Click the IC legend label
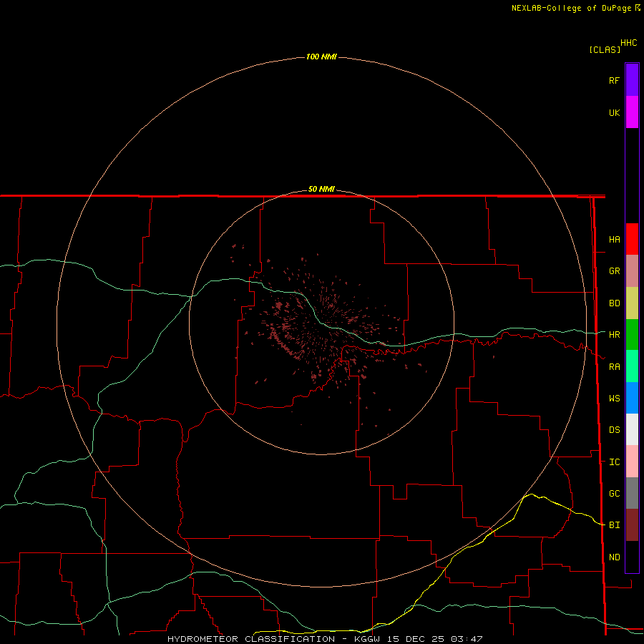 pyautogui.click(x=614, y=462)
